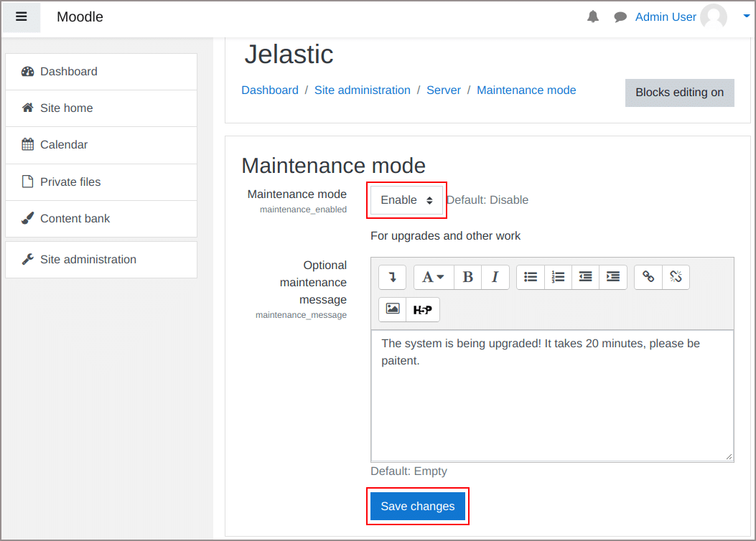Select the Private files document icon

[27, 182]
